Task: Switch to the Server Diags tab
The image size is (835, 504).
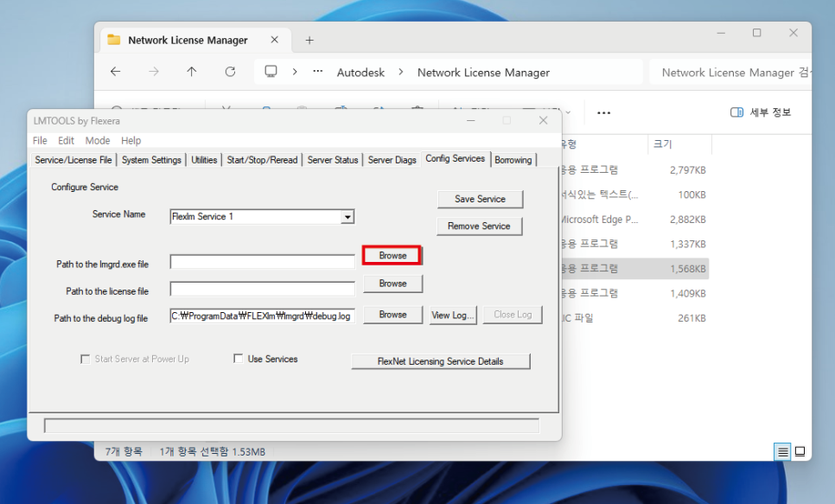Action: click(x=392, y=160)
